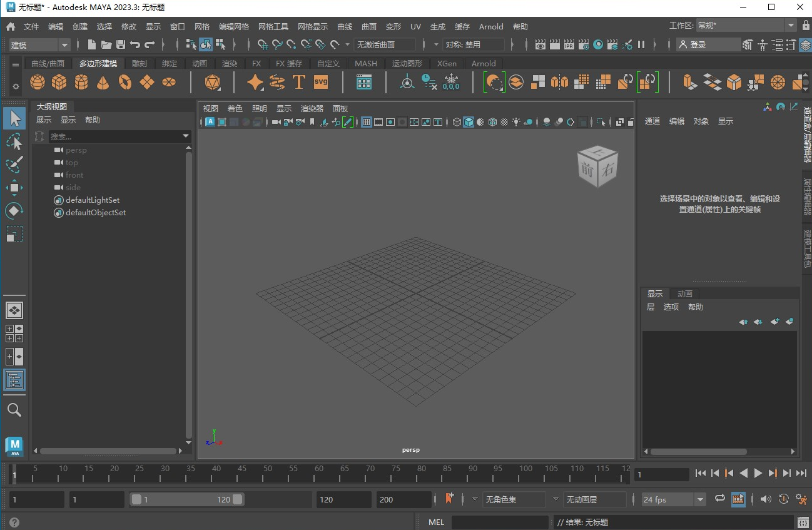This screenshot has height=530, width=812.
Task: Open the Arnold menu in menu bar
Action: click(x=491, y=27)
